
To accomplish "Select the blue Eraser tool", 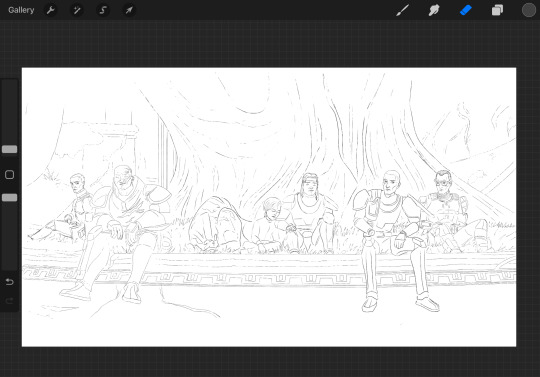I will (466, 10).
